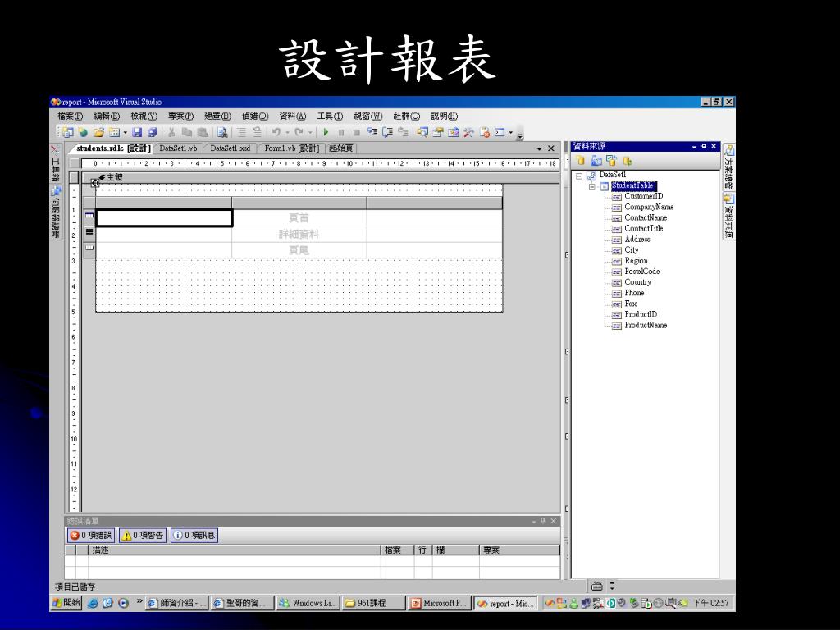Image resolution: width=840 pixels, height=630 pixels.
Task: Click the New Project toolbar icon
Action: tap(67, 132)
